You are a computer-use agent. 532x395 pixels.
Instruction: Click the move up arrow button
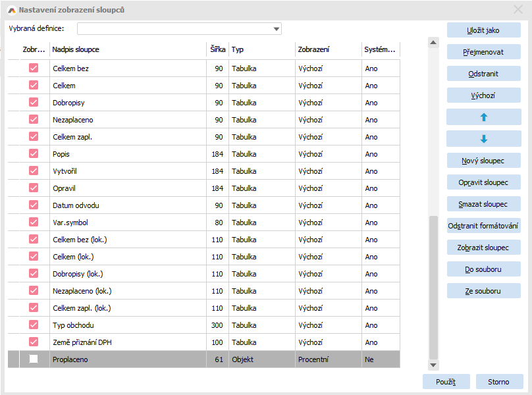(x=483, y=117)
